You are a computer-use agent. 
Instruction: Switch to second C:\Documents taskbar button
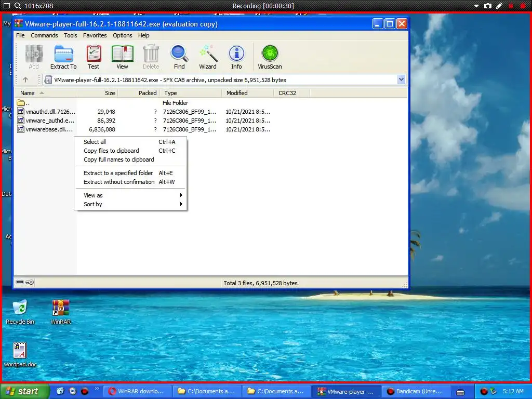click(x=276, y=391)
